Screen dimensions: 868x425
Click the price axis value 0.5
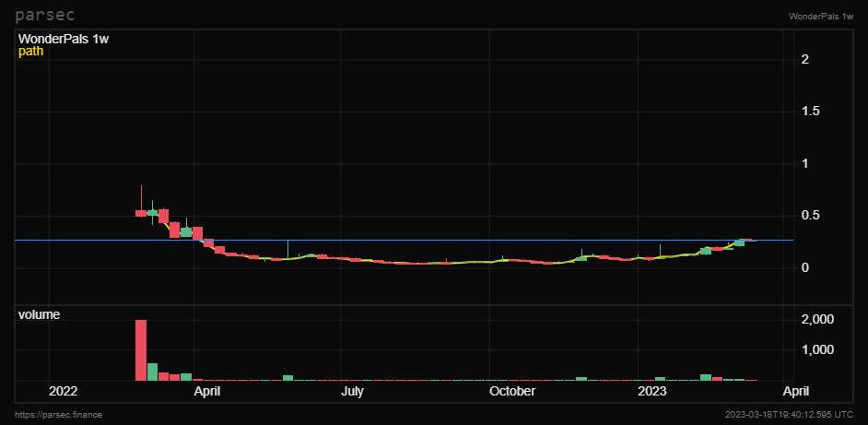811,216
